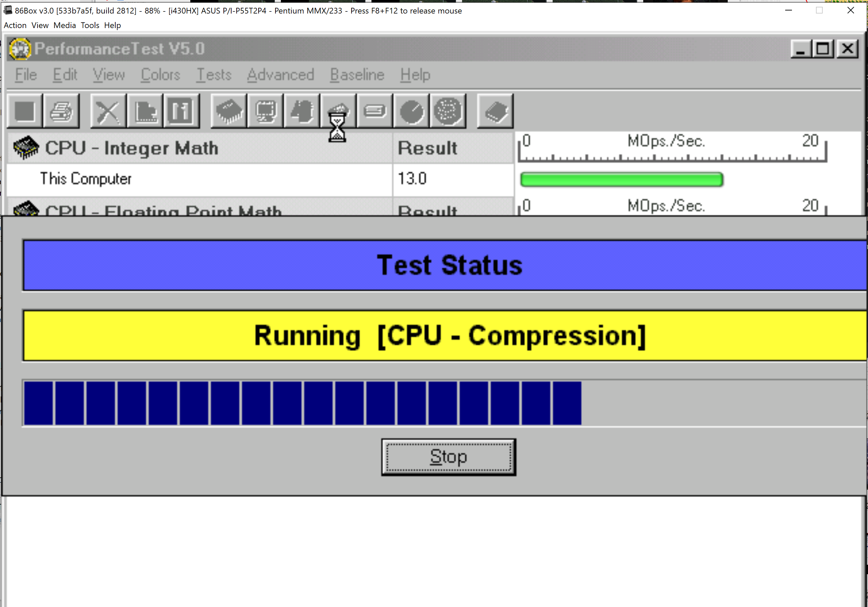868x607 pixels.
Task: Click the save floppy disk toolbar icon
Action: pyautogui.click(x=25, y=112)
